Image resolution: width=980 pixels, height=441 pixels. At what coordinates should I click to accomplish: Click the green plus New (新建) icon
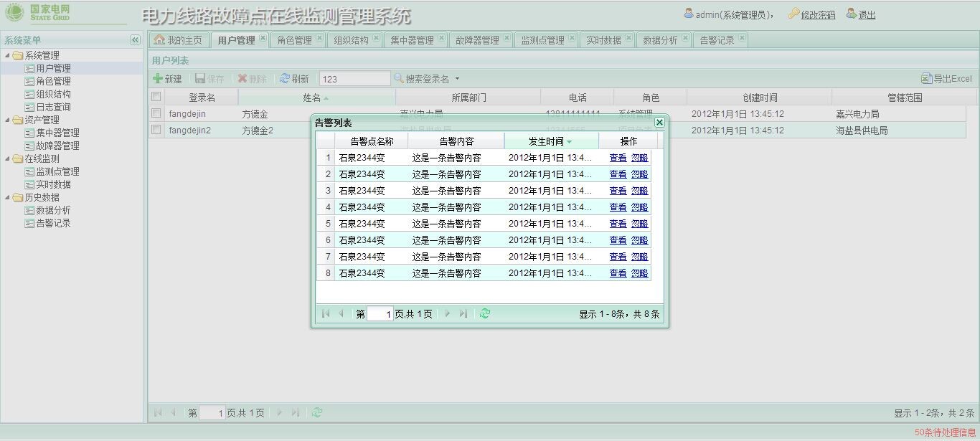[x=157, y=79]
